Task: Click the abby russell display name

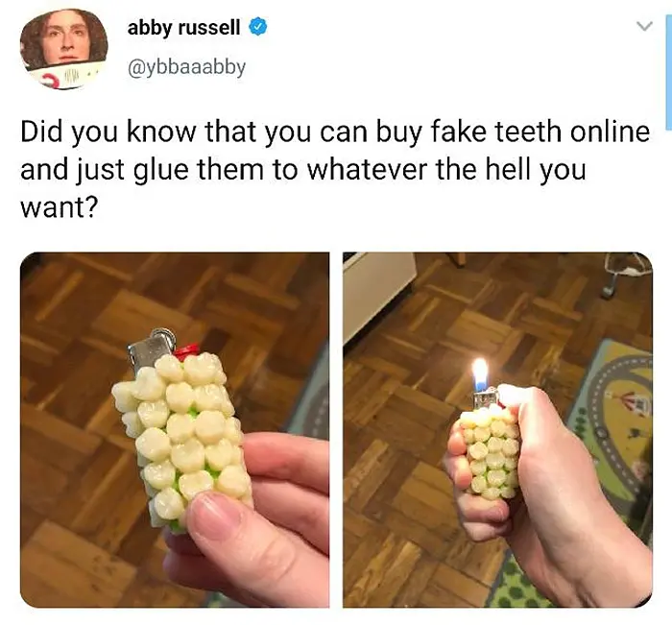Action: click(183, 28)
